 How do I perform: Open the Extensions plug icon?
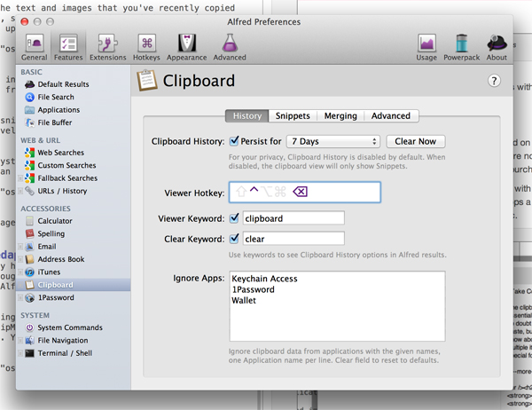click(x=107, y=47)
